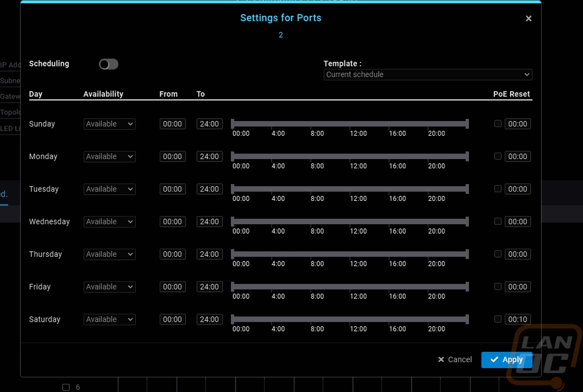The image size is (583, 392).
Task: Click the Apply button
Action: point(506,360)
